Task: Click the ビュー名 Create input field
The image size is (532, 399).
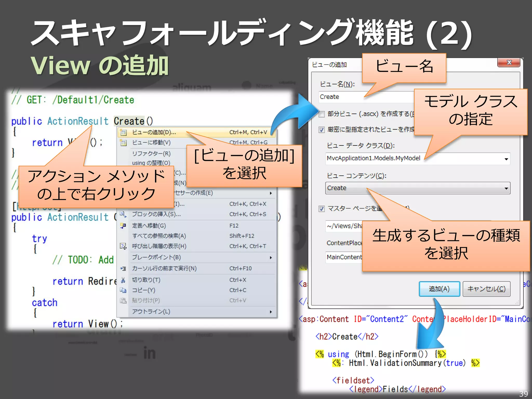Action: tap(366, 97)
